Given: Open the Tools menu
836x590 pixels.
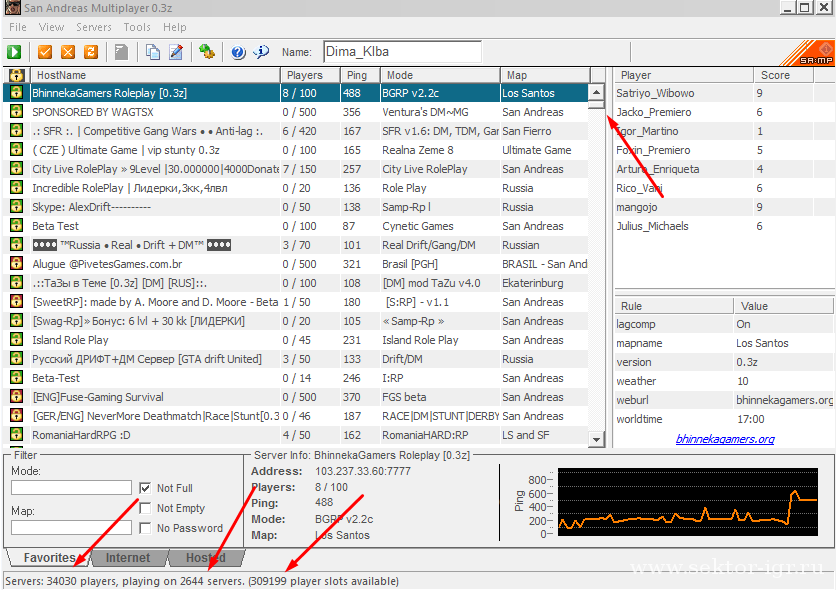Looking at the screenshot, I should 137,27.
